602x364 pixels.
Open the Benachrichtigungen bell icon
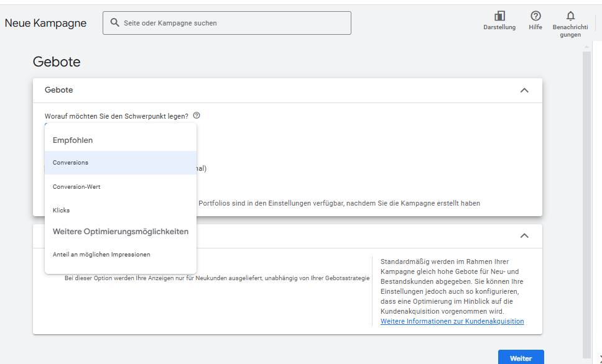point(570,16)
